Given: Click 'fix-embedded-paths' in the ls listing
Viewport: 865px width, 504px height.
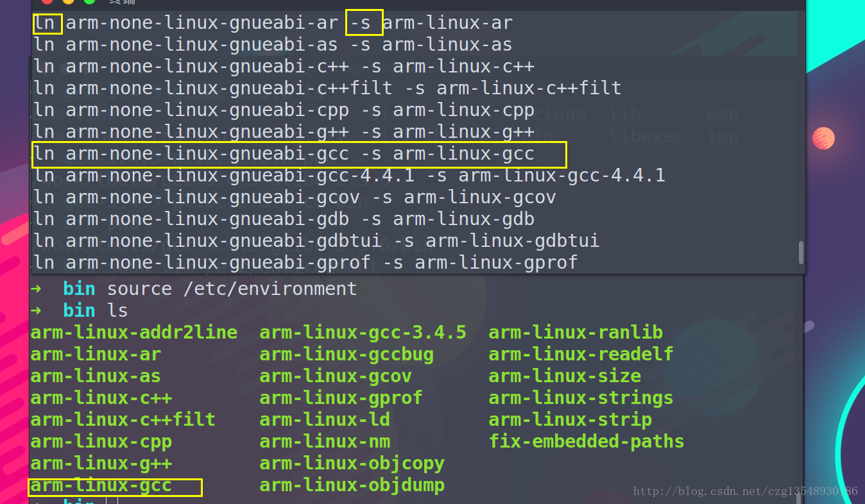Looking at the screenshot, I should point(587,441).
